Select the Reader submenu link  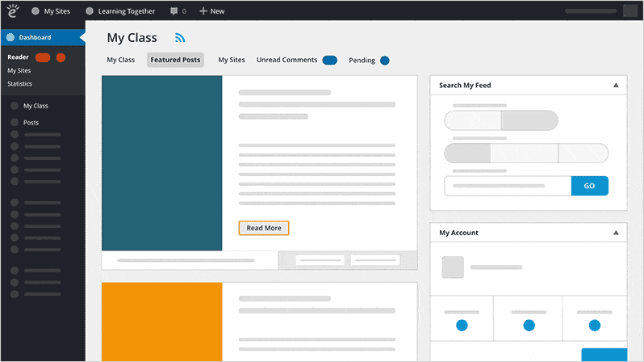pos(18,57)
